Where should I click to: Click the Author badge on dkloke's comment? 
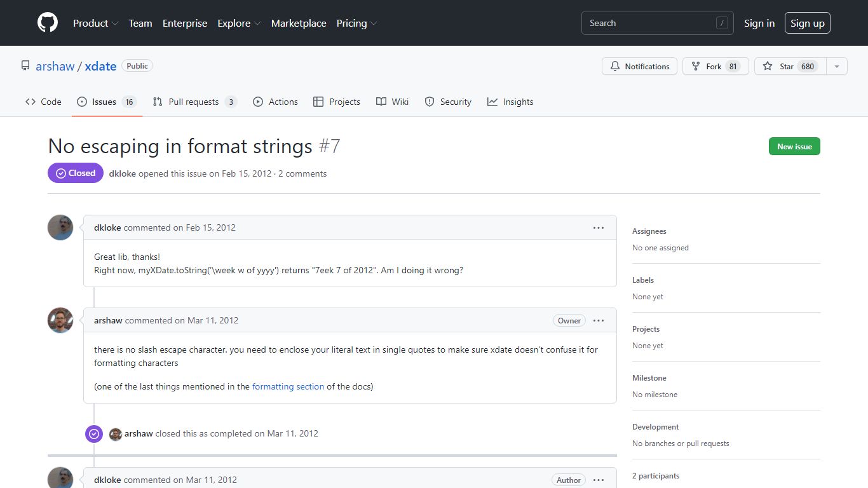(569, 480)
